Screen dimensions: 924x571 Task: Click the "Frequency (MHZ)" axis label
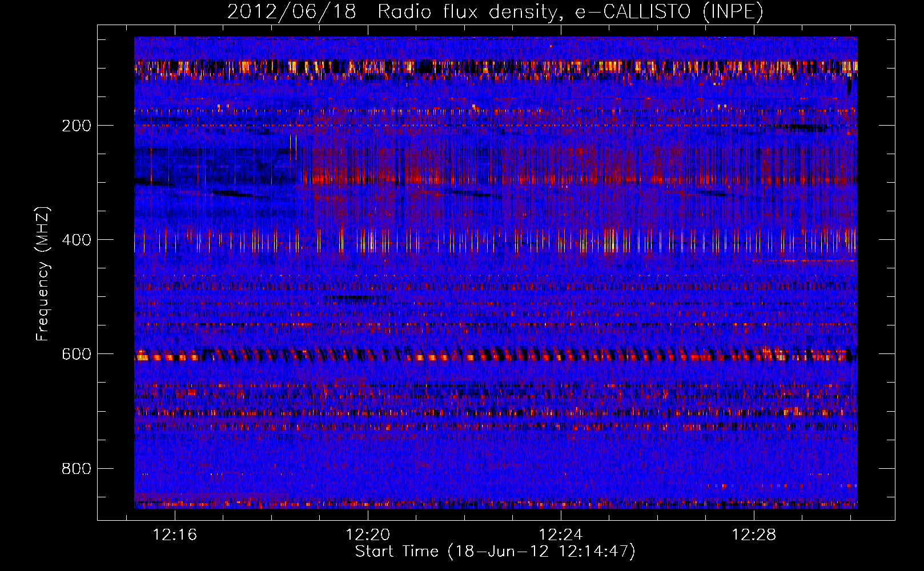pos(43,274)
